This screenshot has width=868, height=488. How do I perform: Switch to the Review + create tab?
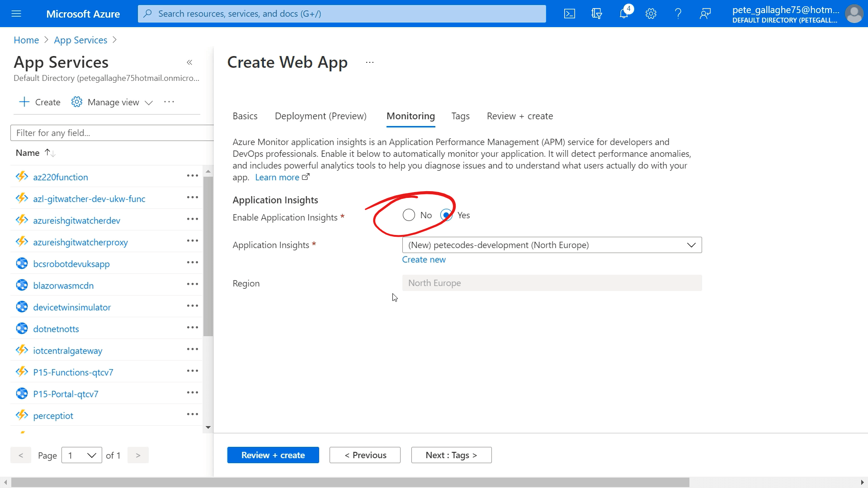pyautogui.click(x=520, y=116)
